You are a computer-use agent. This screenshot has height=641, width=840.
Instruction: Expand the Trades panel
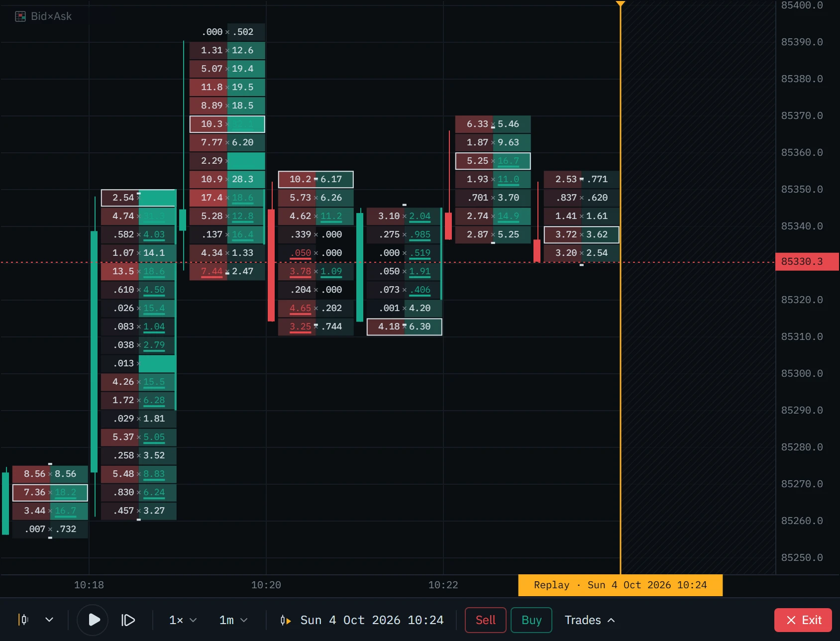(590, 620)
